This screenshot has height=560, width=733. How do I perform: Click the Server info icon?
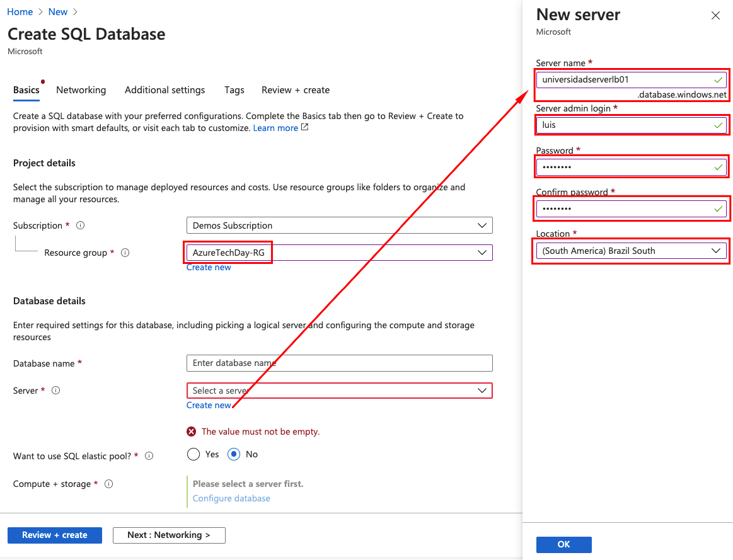(x=55, y=391)
